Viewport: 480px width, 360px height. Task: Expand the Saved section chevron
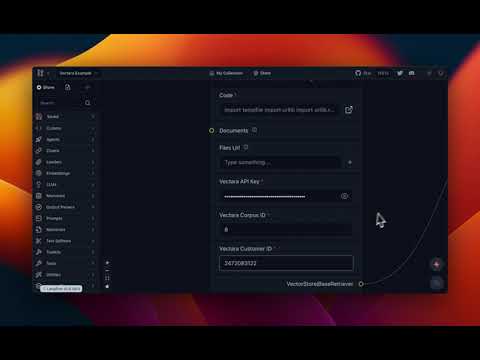coord(93,117)
